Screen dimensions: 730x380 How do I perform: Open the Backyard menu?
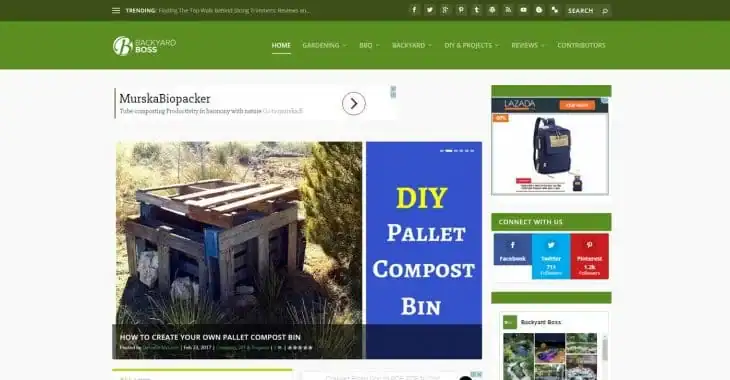click(408, 45)
